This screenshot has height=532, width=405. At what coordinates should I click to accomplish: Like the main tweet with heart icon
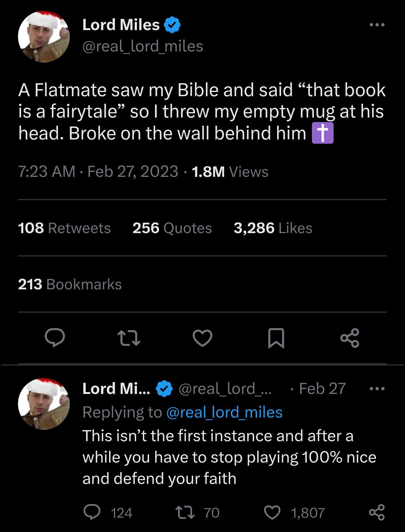(x=202, y=338)
